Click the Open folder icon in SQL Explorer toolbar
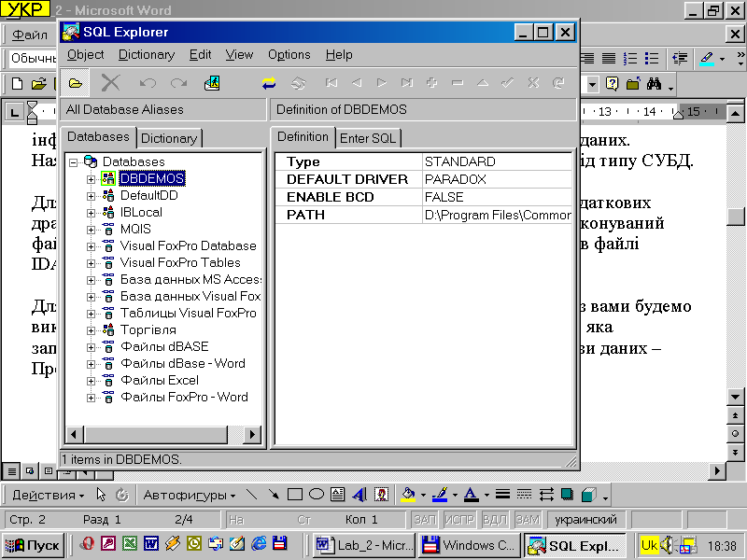Image resolution: width=747 pixels, height=560 pixels. [75, 83]
